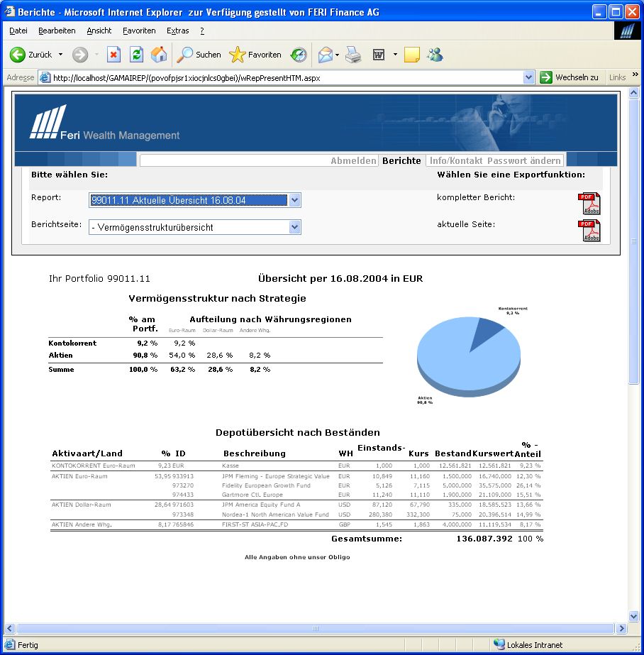644x655 pixels.
Task: Open the Zurück history dropdown arrow
Action: (x=60, y=55)
